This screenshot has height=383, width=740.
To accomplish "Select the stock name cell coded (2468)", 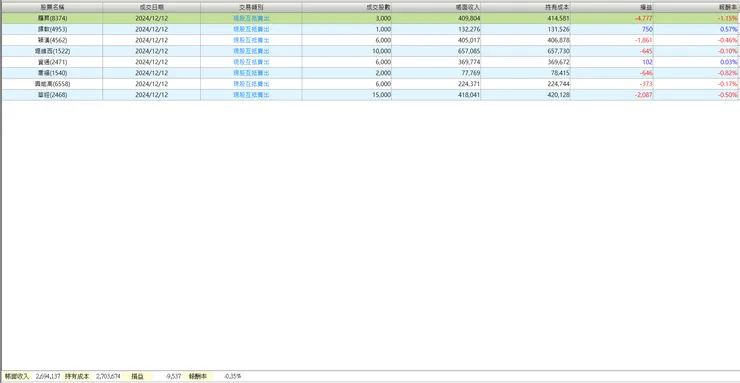I will pyautogui.click(x=52, y=95).
